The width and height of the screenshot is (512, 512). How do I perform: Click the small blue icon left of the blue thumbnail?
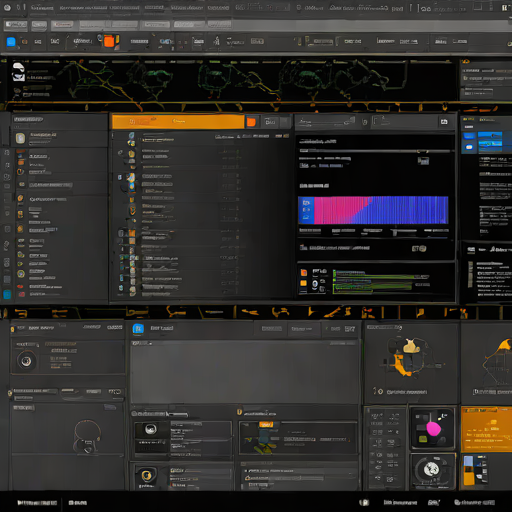(469, 136)
